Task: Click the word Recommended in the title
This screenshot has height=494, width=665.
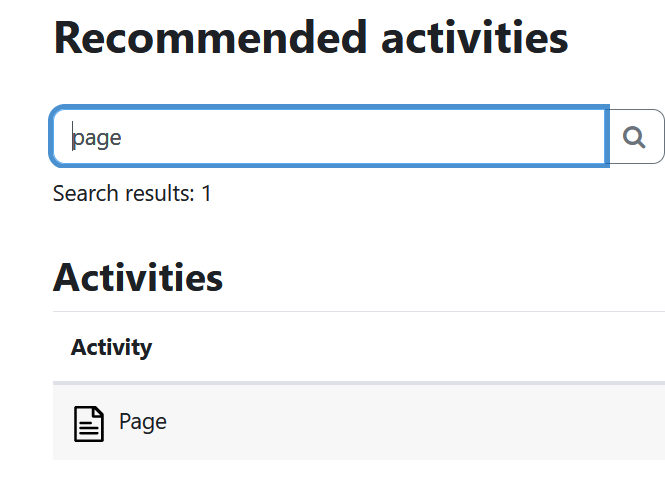Action: pyautogui.click(x=210, y=38)
